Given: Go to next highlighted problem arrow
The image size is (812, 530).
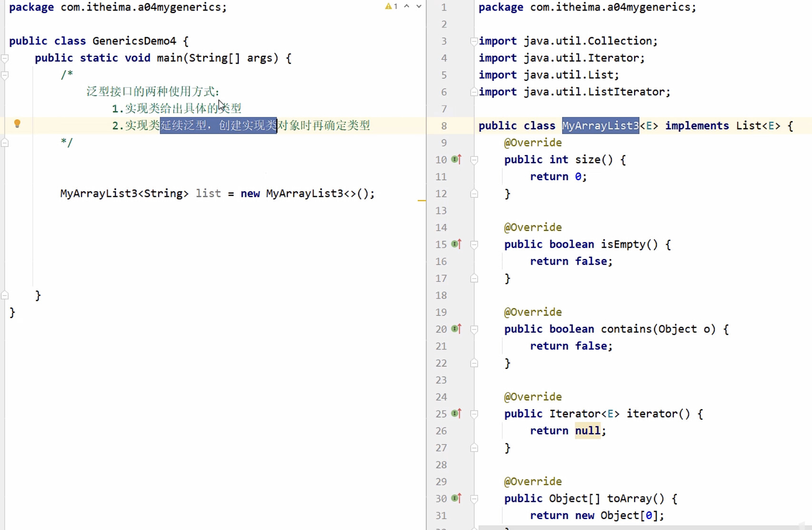Looking at the screenshot, I should 419,7.
